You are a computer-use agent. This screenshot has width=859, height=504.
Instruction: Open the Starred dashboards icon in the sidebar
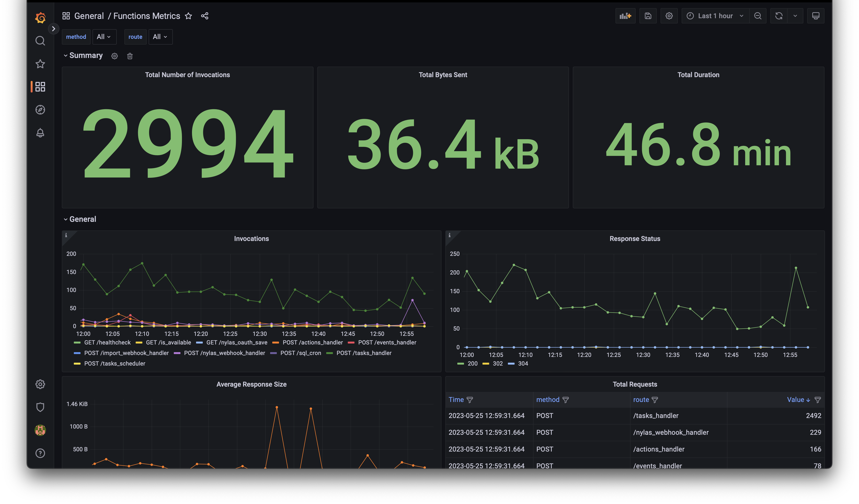pyautogui.click(x=40, y=64)
